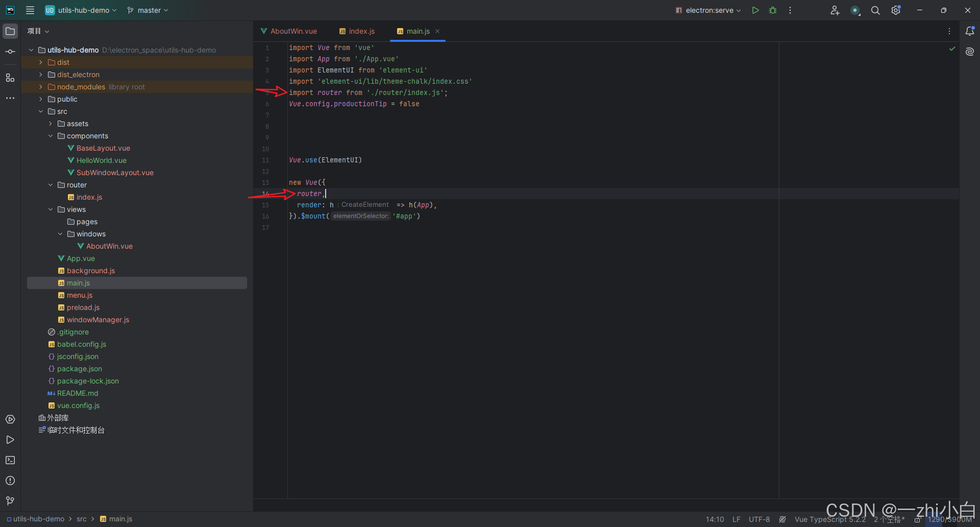Open the Structure tool window
980x527 pixels.
click(10, 78)
